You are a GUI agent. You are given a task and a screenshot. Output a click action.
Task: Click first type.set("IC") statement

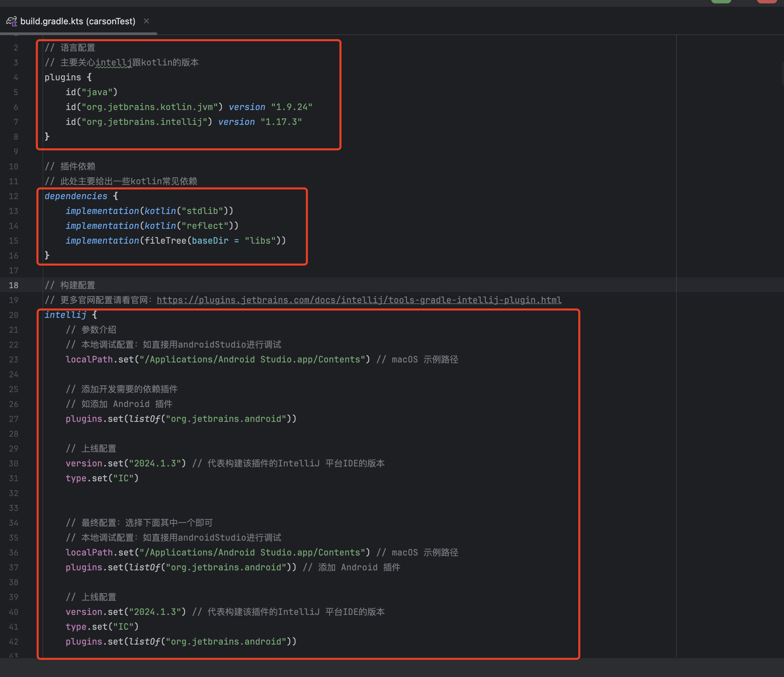(102, 478)
